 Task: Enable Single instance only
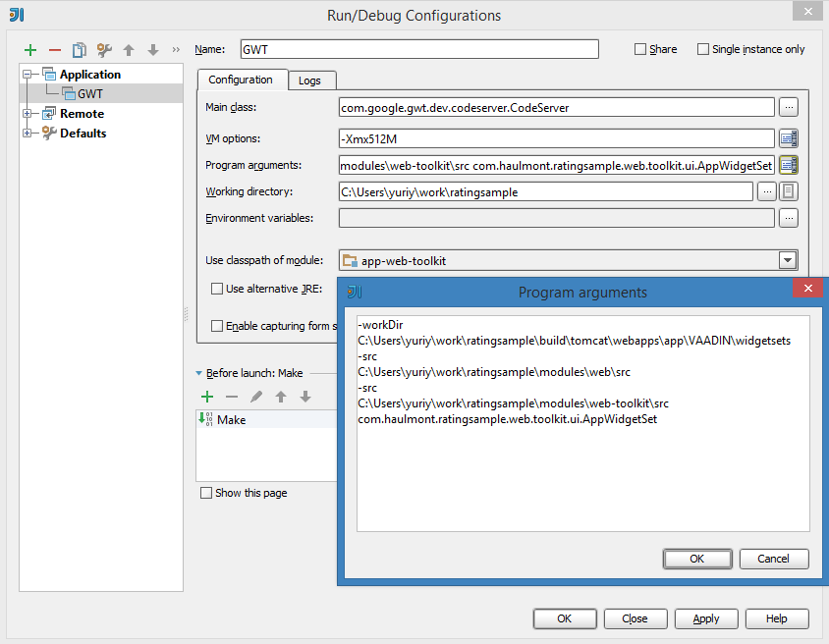pyautogui.click(x=702, y=49)
